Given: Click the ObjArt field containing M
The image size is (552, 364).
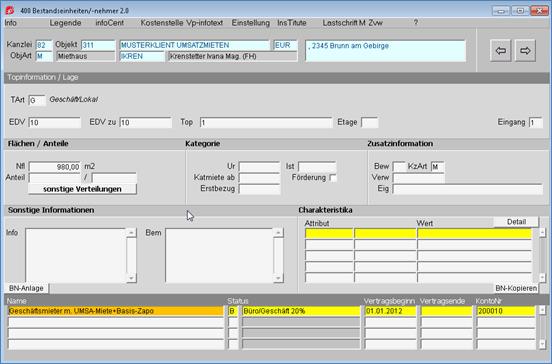Looking at the screenshot, I should tap(44, 56).
